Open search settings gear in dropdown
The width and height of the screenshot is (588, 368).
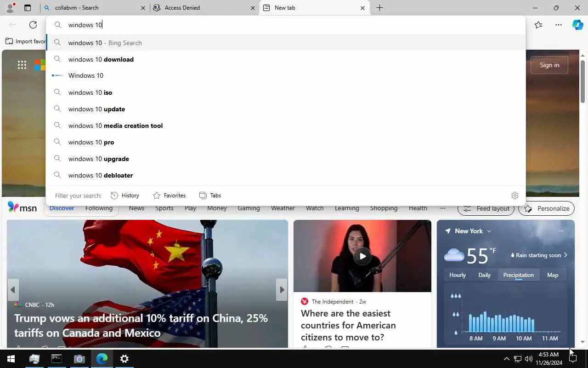[x=515, y=195]
